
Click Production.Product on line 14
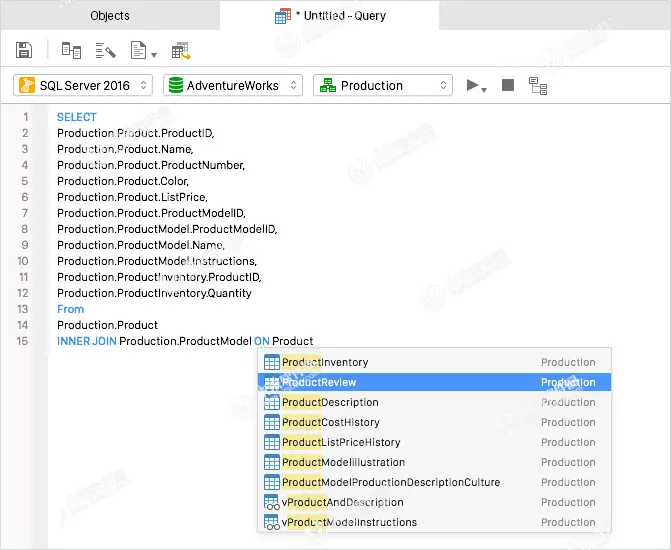[x=107, y=325]
